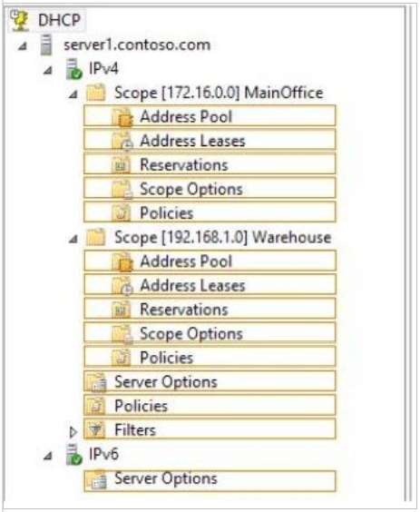The height and width of the screenshot is (512, 420).
Task: Click the MainOffice scope folder icon
Action: (x=96, y=93)
